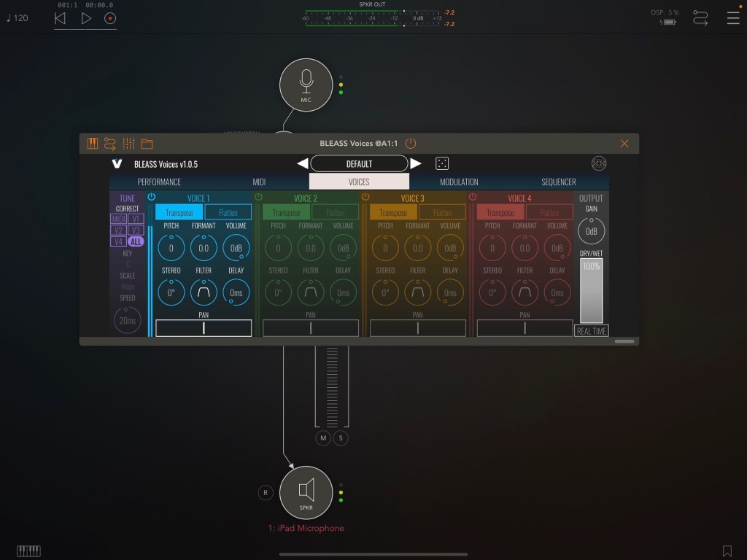
Task: Bypass plugin using title bar power button
Action: (411, 144)
